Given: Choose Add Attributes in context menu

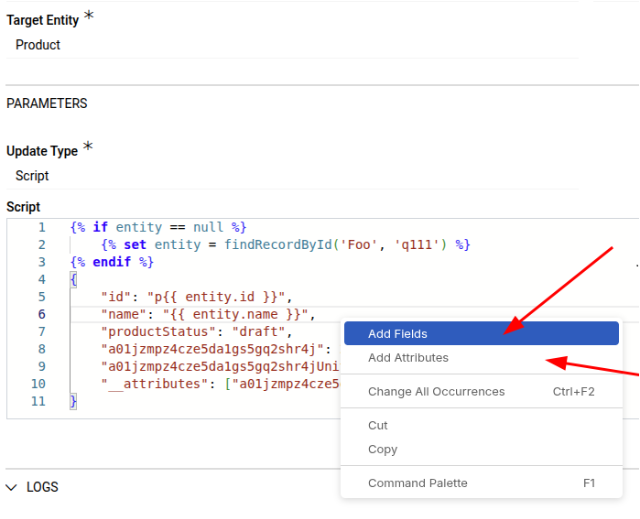Looking at the screenshot, I should 408,358.
